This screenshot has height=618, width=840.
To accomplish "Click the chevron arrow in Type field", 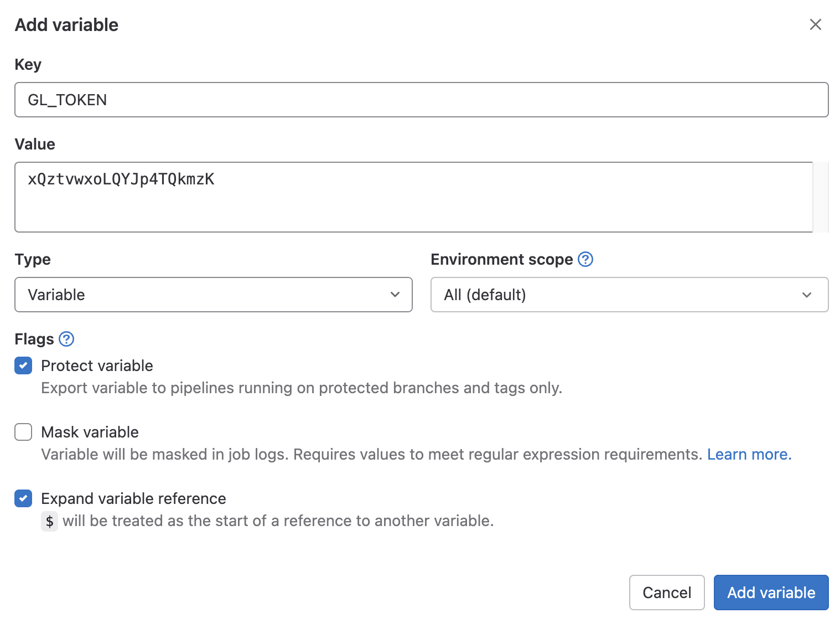I will [395, 295].
